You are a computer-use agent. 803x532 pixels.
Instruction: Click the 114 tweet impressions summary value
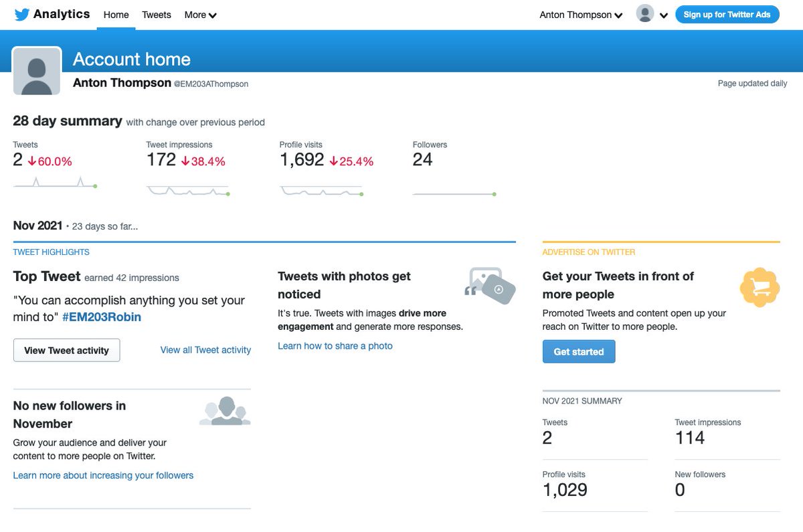point(690,438)
